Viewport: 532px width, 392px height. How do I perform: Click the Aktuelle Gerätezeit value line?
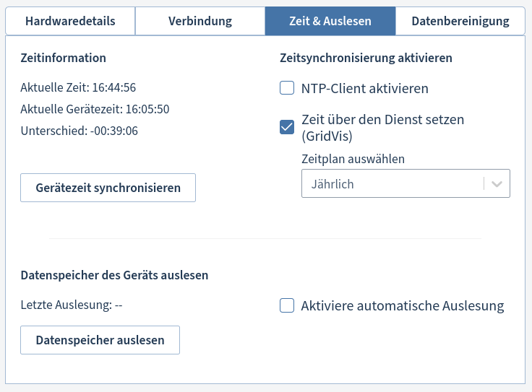coord(95,109)
